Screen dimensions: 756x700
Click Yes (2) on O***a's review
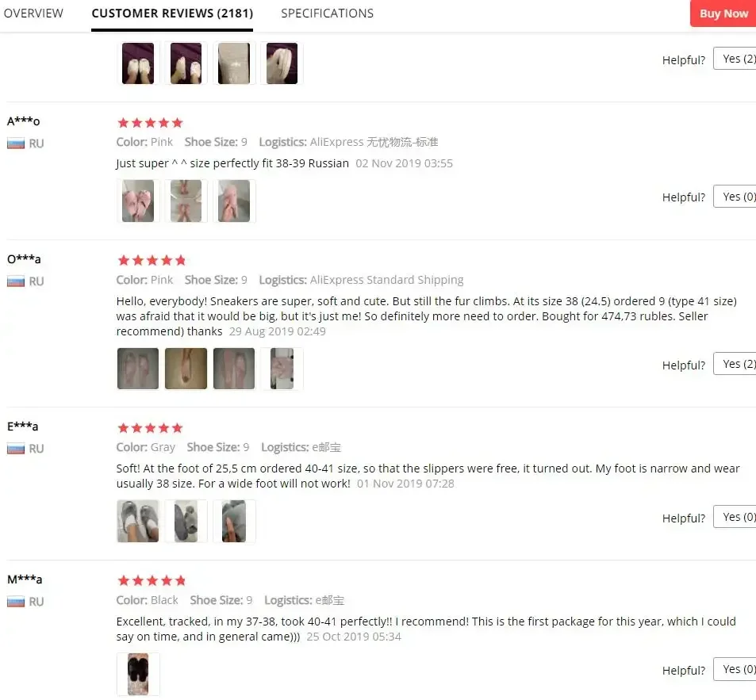coord(735,364)
